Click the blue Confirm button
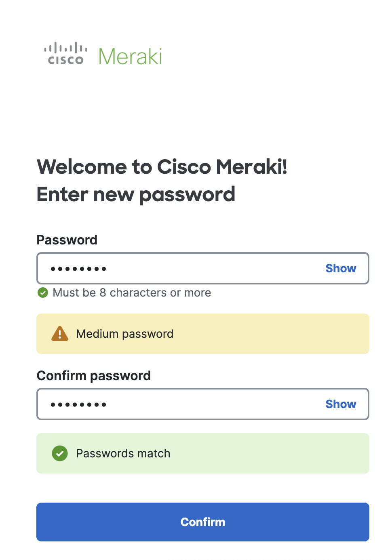 coord(203,522)
